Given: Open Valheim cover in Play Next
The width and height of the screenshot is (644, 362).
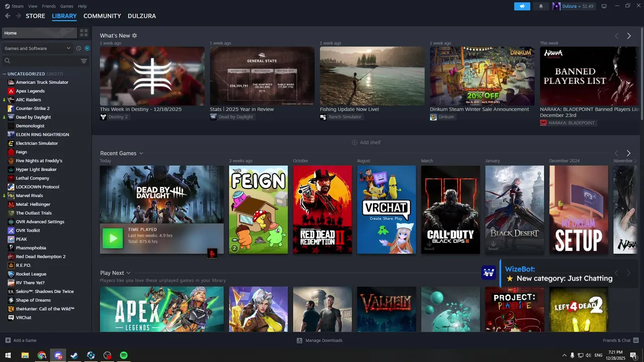Looking at the screenshot, I should coord(386,309).
